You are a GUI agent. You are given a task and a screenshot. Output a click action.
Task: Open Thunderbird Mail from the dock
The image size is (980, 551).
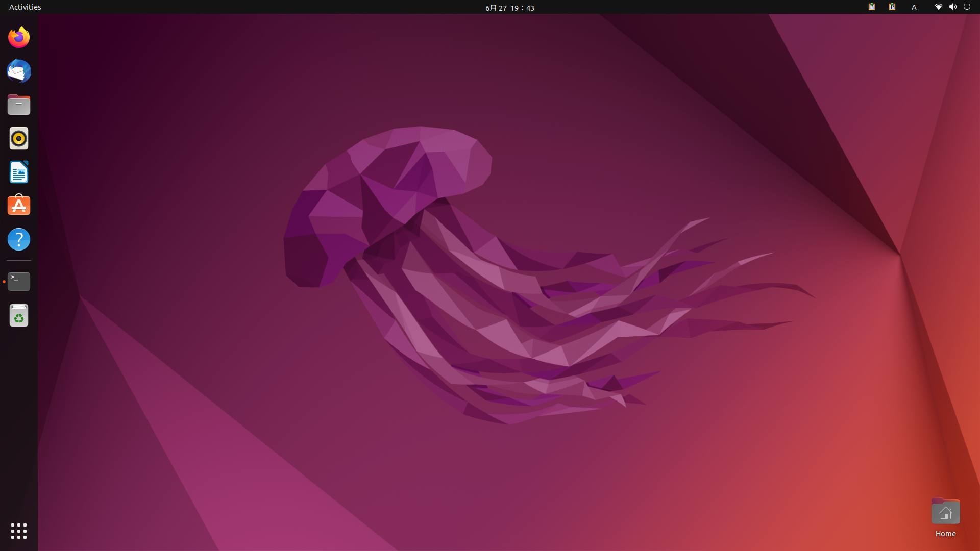[x=19, y=71]
